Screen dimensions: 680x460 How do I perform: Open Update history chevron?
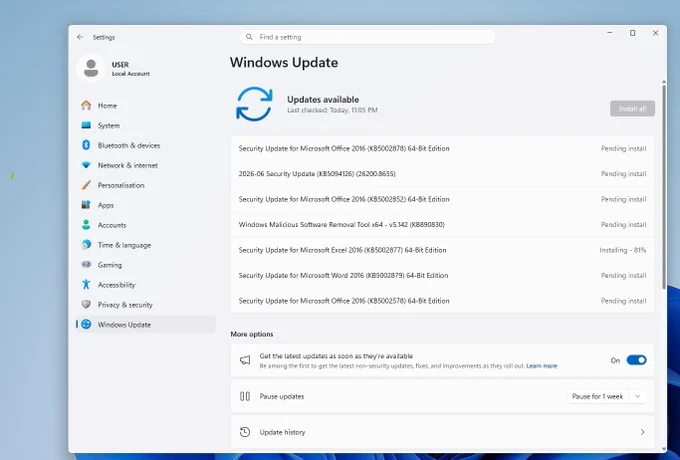(x=642, y=432)
